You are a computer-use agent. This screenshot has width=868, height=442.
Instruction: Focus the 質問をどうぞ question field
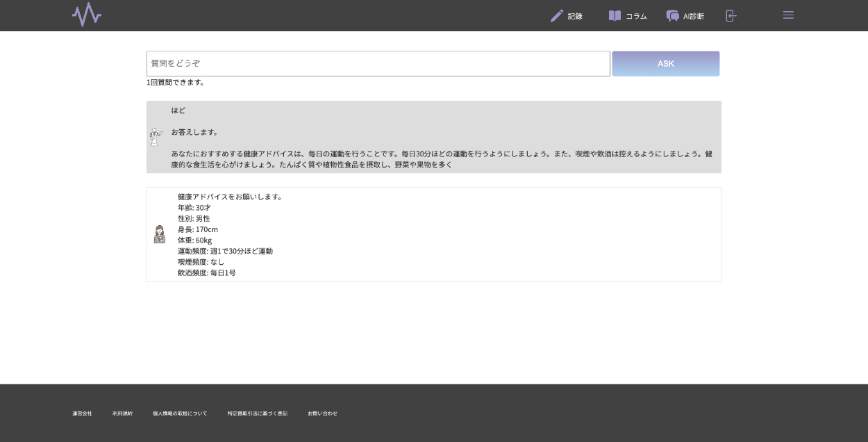(378, 63)
